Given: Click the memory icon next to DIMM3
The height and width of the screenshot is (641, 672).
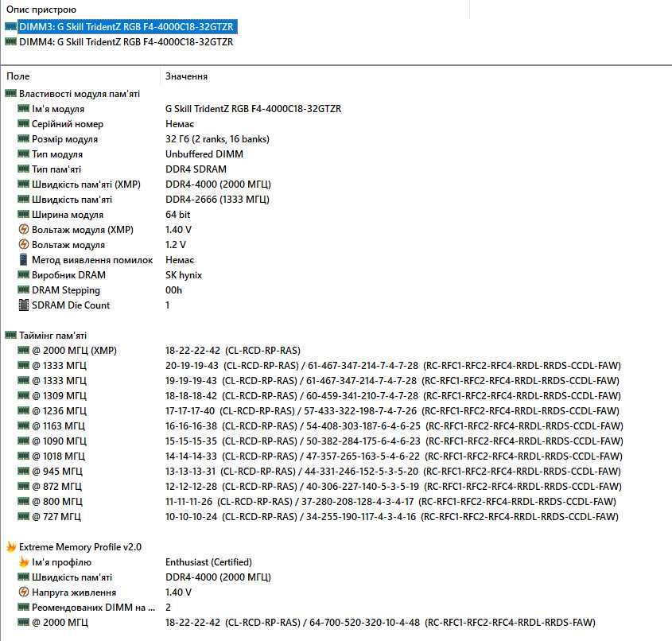Looking at the screenshot, I should click(10, 27).
